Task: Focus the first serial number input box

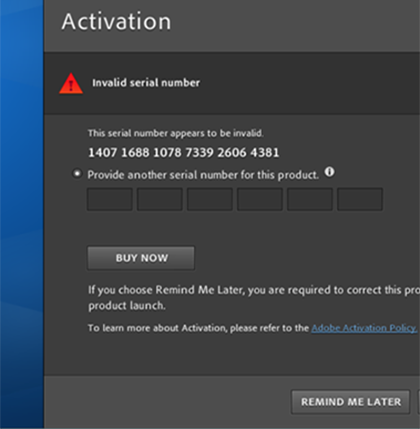Action: coord(110,199)
